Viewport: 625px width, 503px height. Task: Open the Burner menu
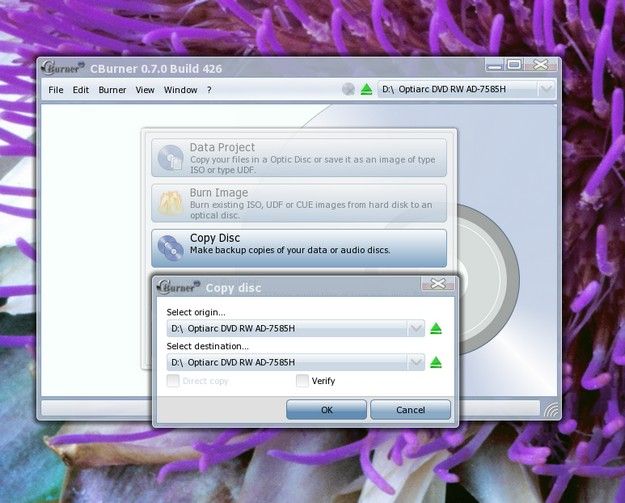click(112, 90)
